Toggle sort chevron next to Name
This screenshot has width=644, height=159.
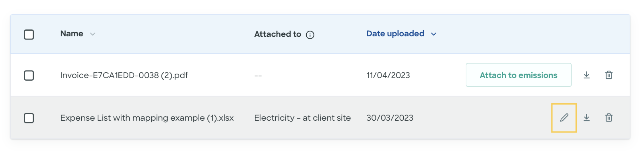(93, 34)
